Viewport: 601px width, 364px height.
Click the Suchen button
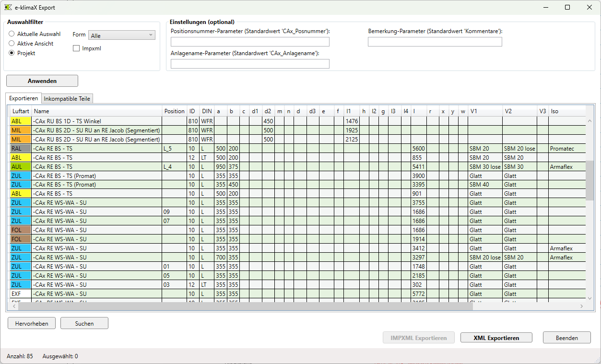pos(84,323)
